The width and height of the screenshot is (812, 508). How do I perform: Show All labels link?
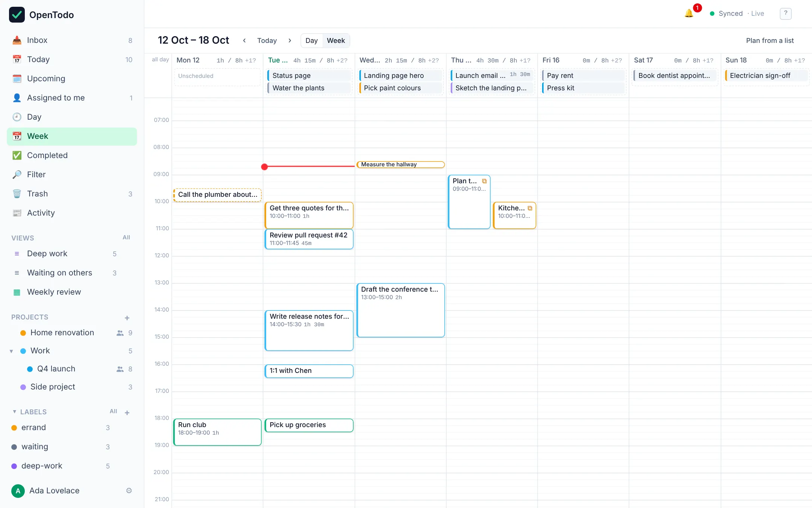[114, 411]
